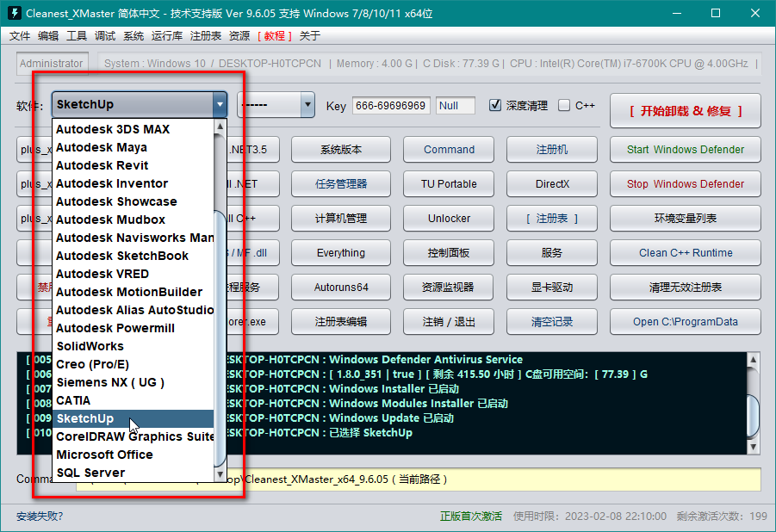Launch TU Portable
776x532 pixels.
click(449, 184)
